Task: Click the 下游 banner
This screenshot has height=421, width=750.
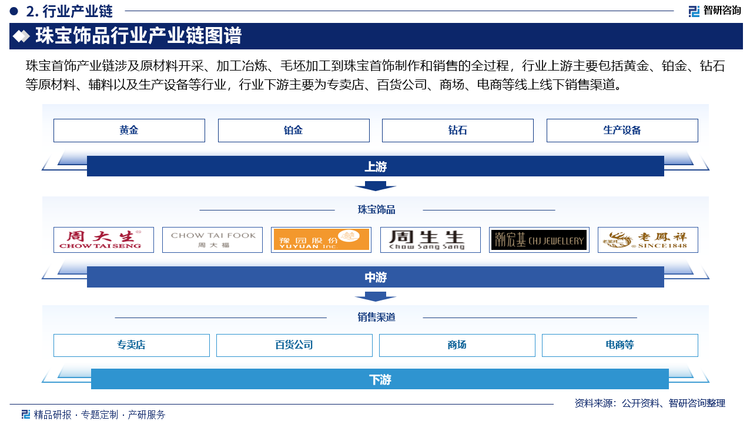Action: pos(380,379)
